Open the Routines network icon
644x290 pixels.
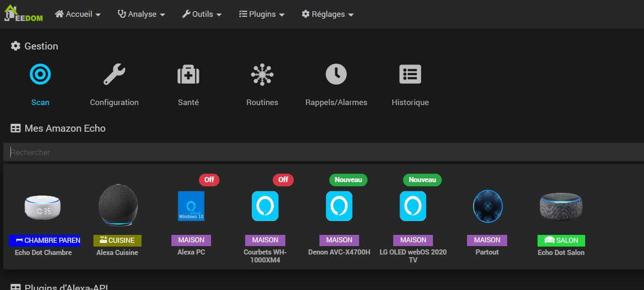262,74
